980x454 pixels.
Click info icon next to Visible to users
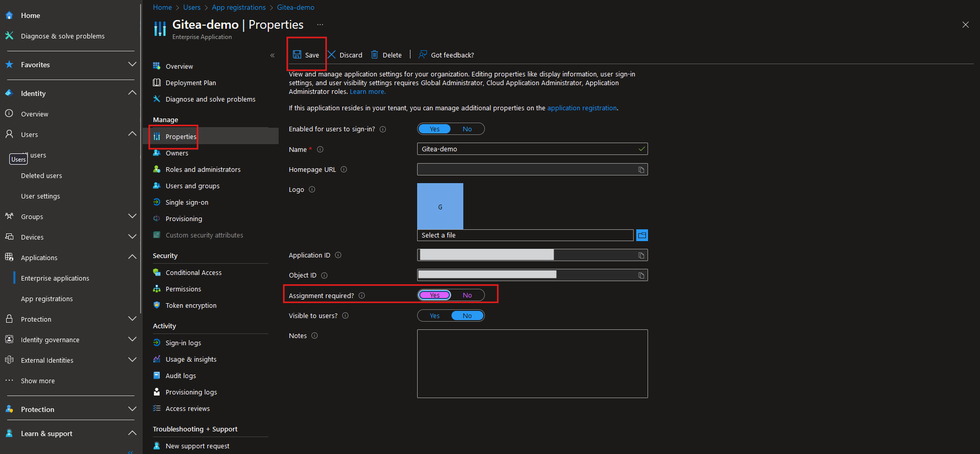pyautogui.click(x=345, y=315)
